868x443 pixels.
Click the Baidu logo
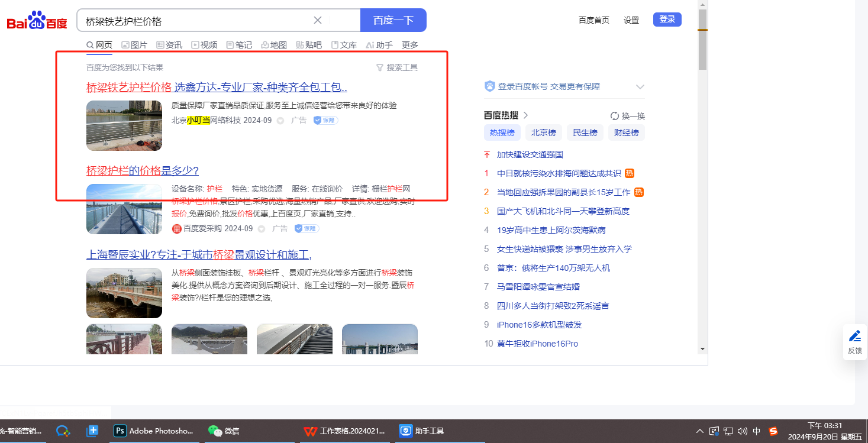(37, 21)
